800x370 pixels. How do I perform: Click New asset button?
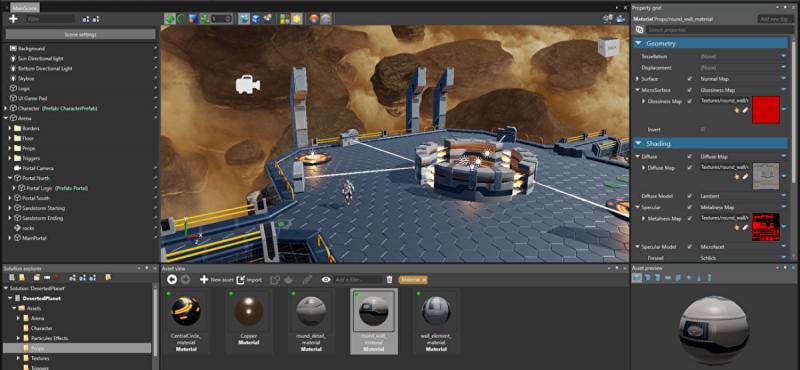[216, 280]
